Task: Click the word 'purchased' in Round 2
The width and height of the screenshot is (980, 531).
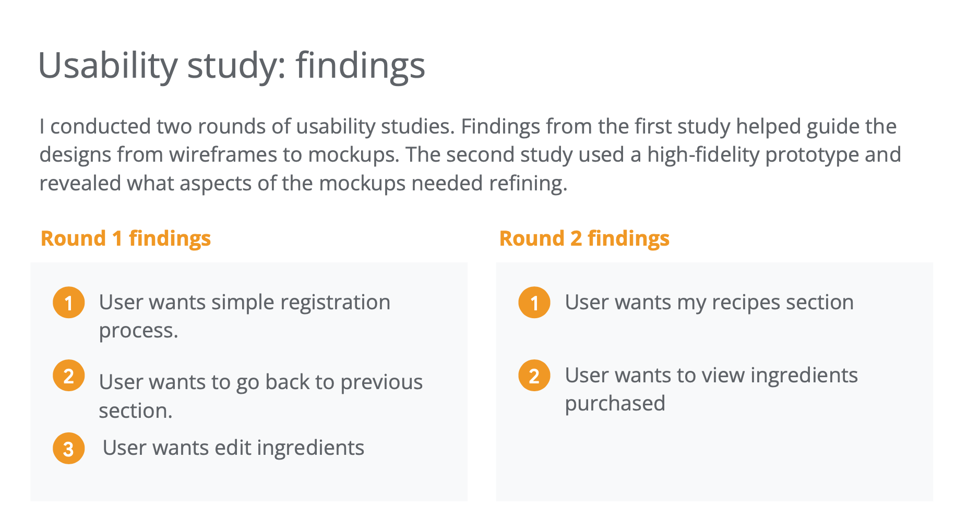Action: click(615, 404)
